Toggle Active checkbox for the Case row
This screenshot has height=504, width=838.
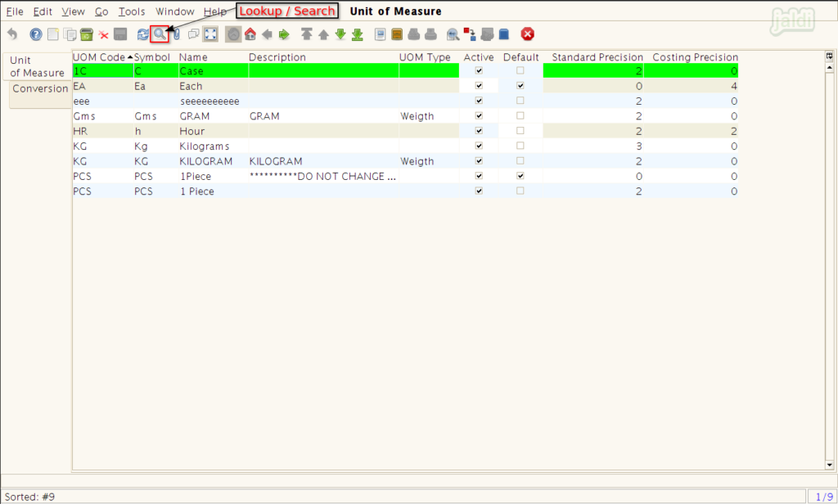pos(479,70)
